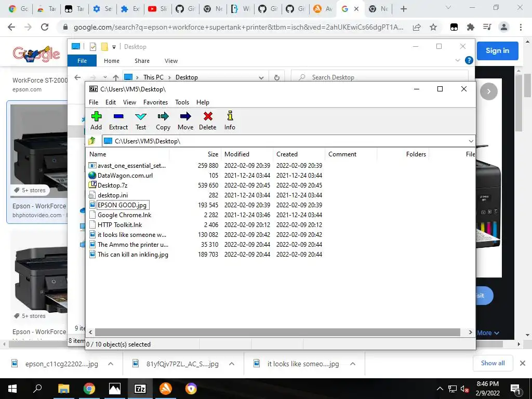The height and width of the screenshot is (399, 532).
Task: Open the 7-Zip Edit menu
Action: click(111, 102)
